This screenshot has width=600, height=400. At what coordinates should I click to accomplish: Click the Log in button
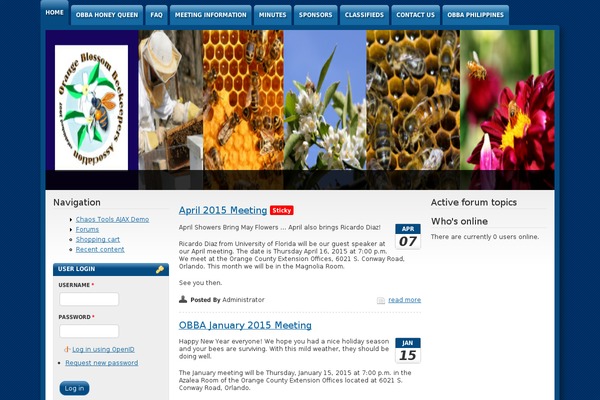point(74,388)
